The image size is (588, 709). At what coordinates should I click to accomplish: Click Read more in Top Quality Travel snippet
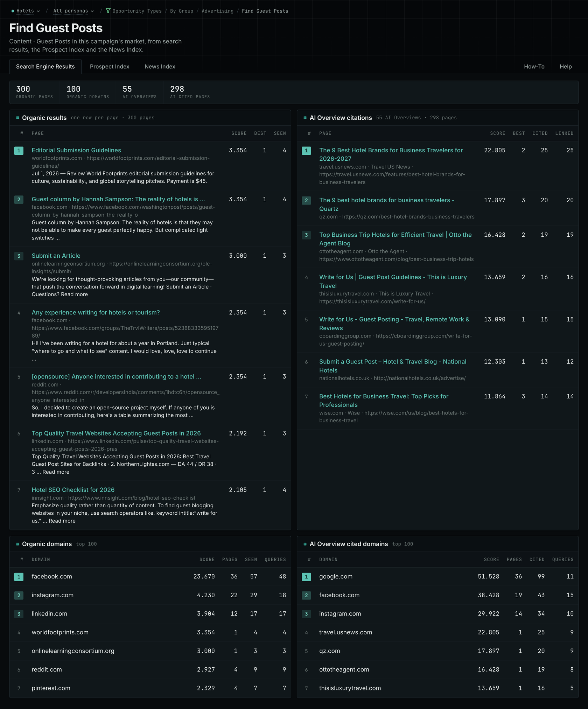tap(56, 472)
